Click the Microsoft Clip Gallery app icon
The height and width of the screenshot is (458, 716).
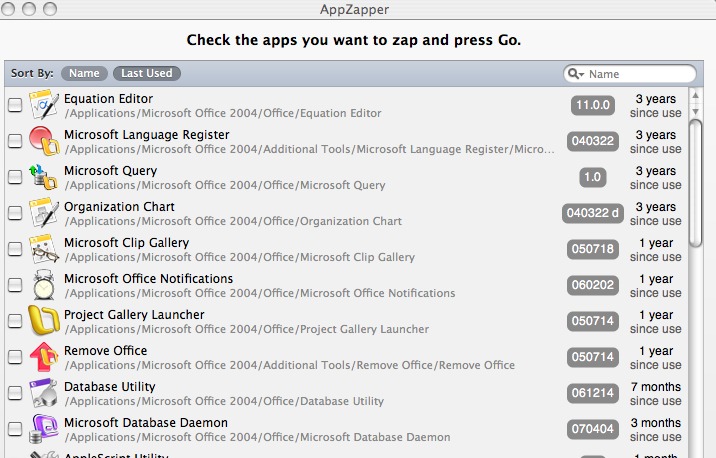44,249
